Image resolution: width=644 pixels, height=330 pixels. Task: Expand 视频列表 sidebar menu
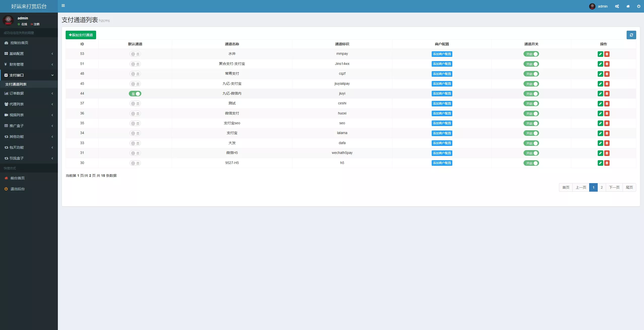point(29,115)
